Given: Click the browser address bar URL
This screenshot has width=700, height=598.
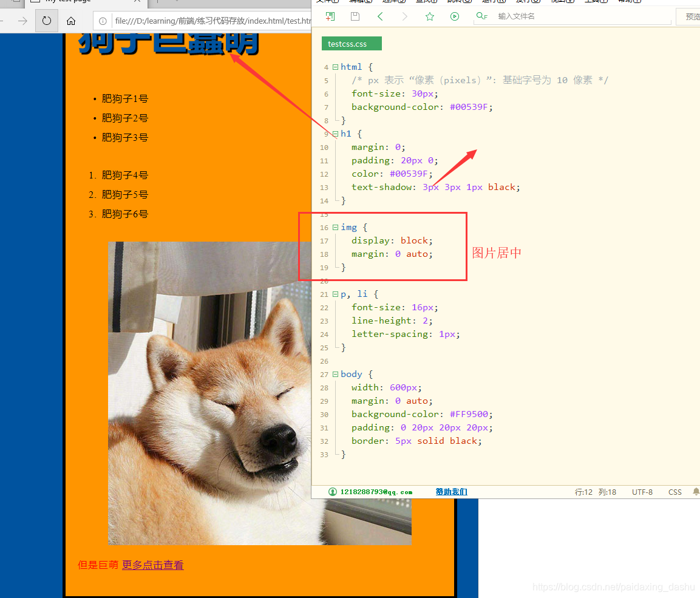Looking at the screenshot, I should tap(213, 21).
